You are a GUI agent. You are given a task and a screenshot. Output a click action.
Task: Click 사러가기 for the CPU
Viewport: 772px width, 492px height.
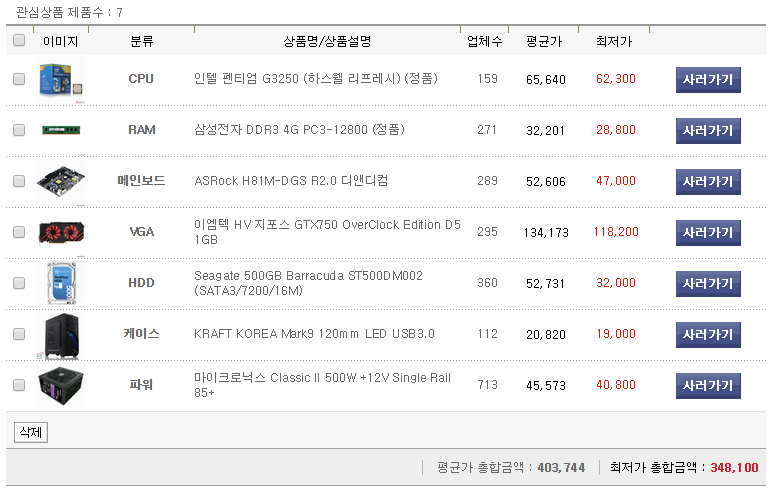coord(708,79)
